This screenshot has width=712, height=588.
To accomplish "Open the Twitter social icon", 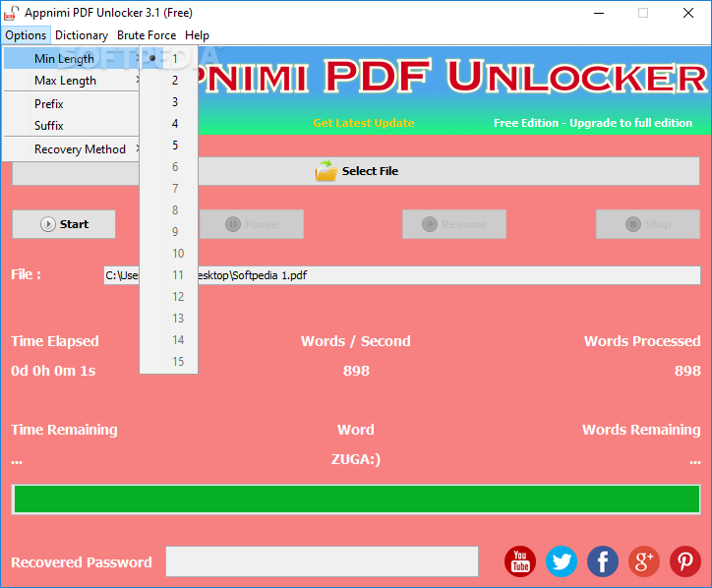I will (562, 561).
